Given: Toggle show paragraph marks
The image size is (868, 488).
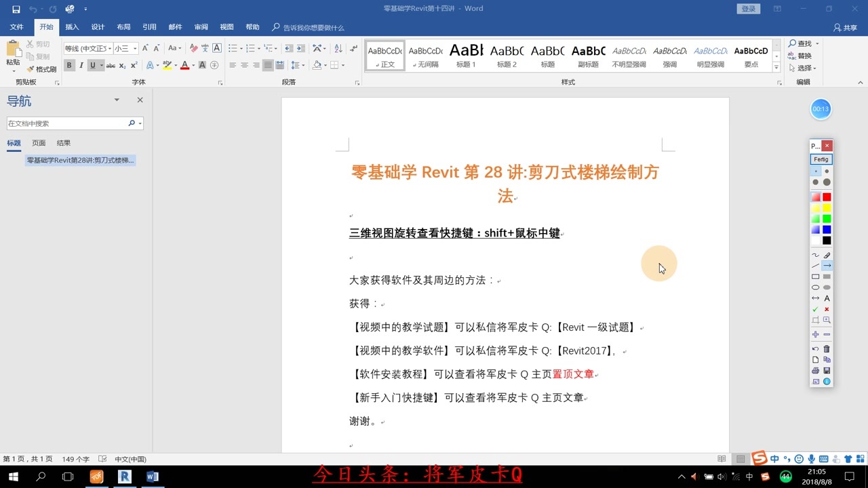Looking at the screenshot, I should click(353, 48).
